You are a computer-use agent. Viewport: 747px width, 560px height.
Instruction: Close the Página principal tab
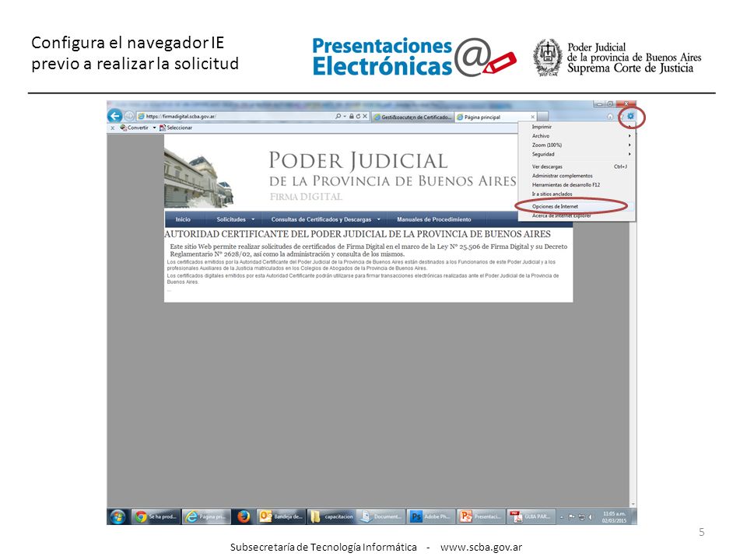point(532,117)
